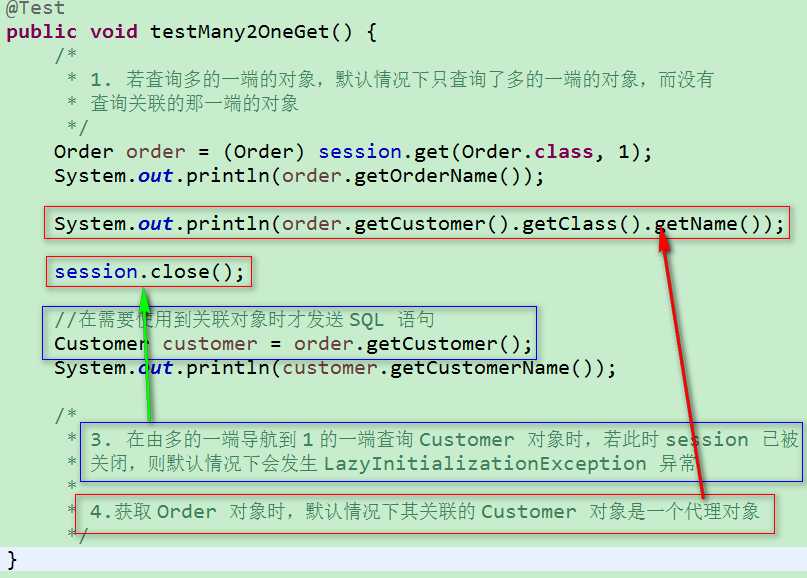This screenshot has width=807, height=578.
Task: Click 'LazyInitializationException' in comment
Action: [x=485, y=464]
